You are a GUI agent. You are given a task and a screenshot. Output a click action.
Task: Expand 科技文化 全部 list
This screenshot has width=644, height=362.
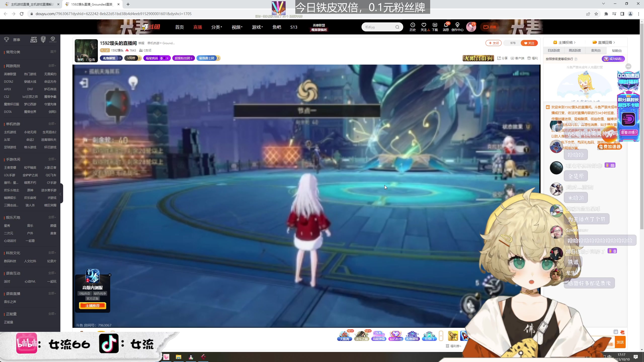(52, 252)
